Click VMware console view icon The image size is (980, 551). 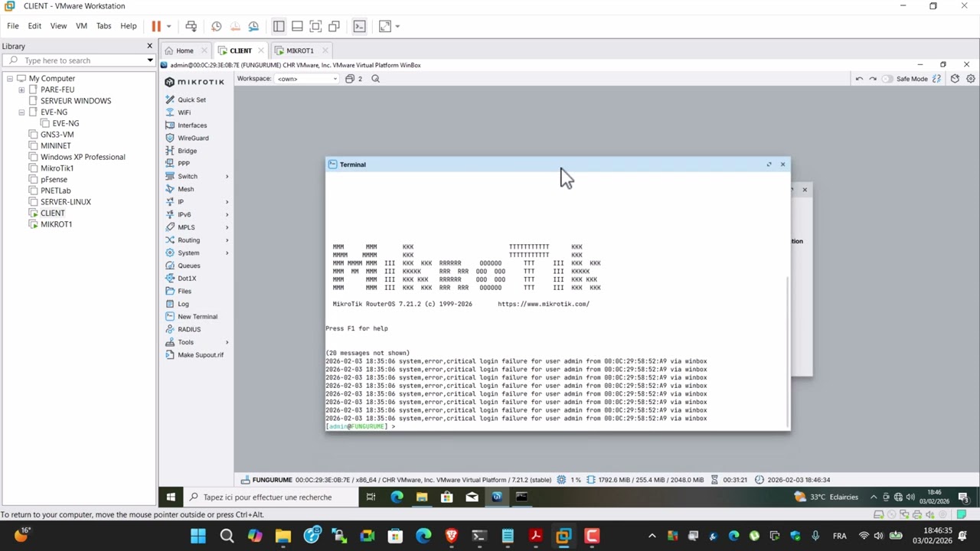click(360, 26)
